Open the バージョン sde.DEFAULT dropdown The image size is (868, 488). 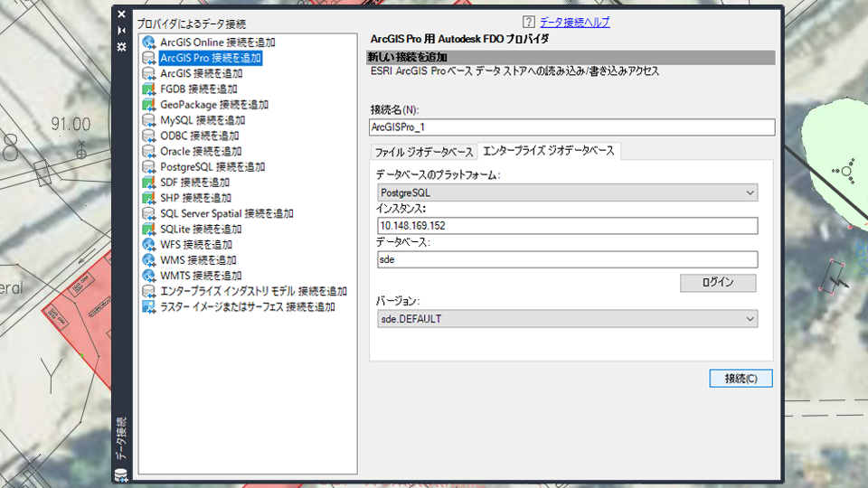(568, 319)
